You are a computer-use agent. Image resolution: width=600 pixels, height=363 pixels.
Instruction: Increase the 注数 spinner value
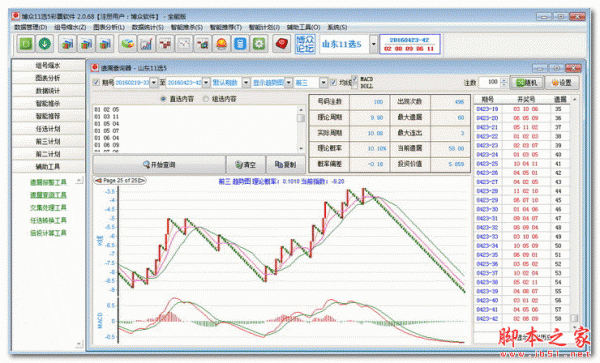(504, 80)
